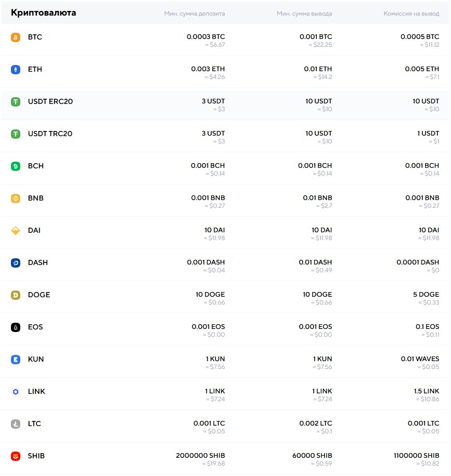The image size is (451, 476).
Task: Click the $10.86 LINK fee equivalent
Action: tap(428, 399)
